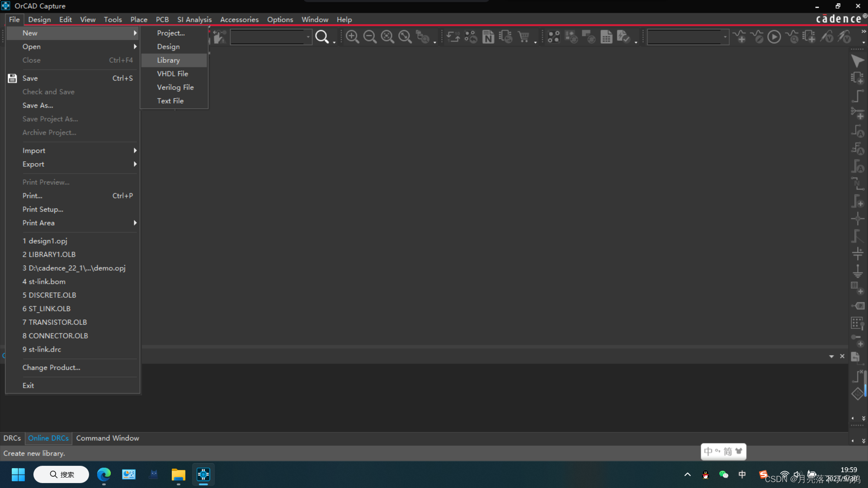This screenshot has height=488, width=868.
Task: Click the Design Rules Check icon
Action: tap(624, 37)
